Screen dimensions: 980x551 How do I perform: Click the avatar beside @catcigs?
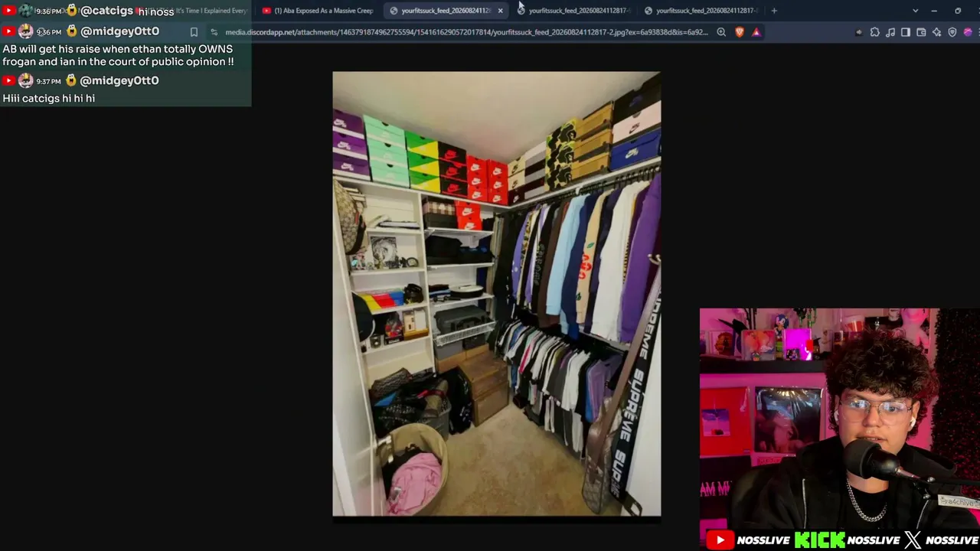[x=26, y=11]
